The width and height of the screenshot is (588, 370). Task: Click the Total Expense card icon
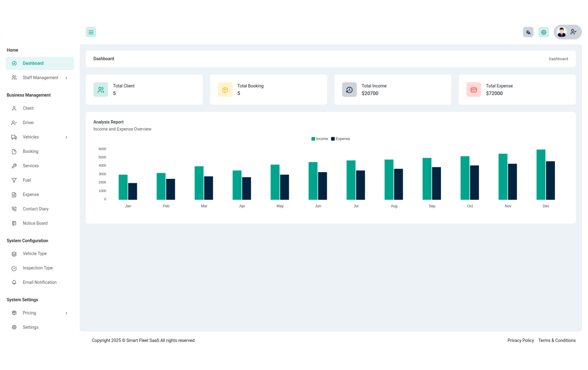pos(473,90)
